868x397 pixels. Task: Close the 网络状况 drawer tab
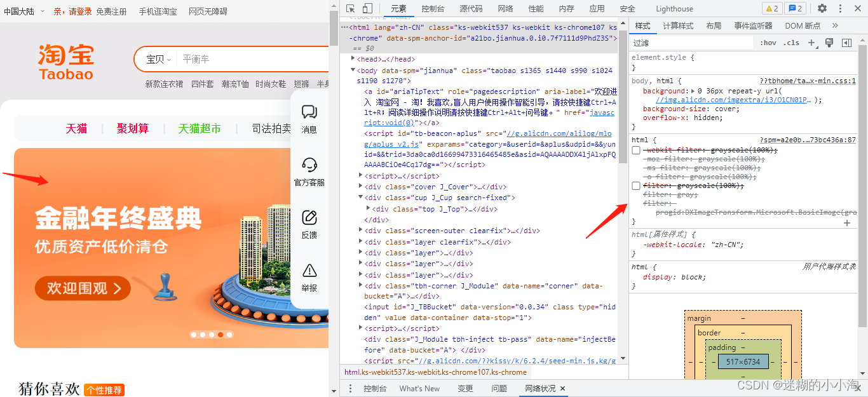[562, 388]
